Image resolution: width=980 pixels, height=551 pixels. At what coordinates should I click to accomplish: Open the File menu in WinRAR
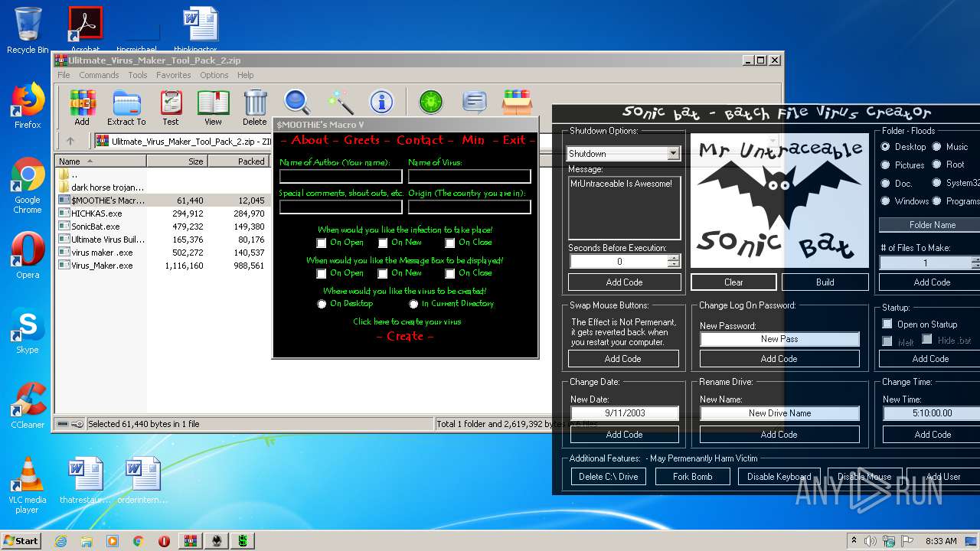coord(64,75)
